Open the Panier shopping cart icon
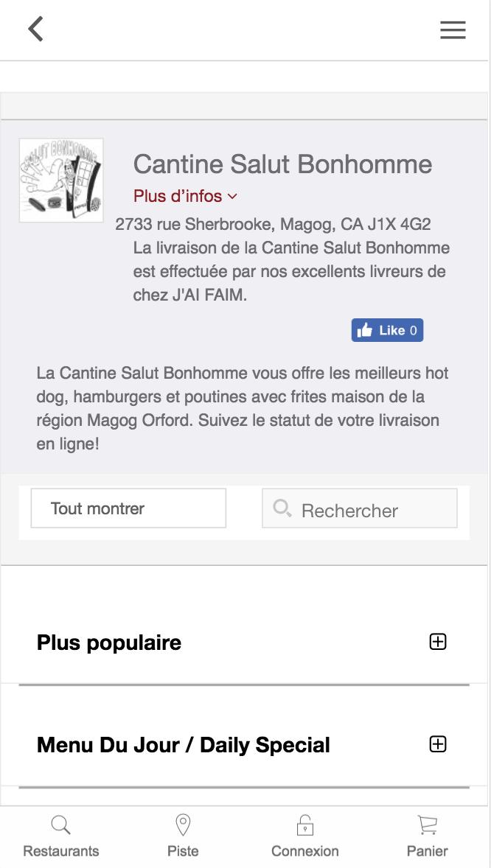Screen dimensions: 491x868 coord(426,823)
